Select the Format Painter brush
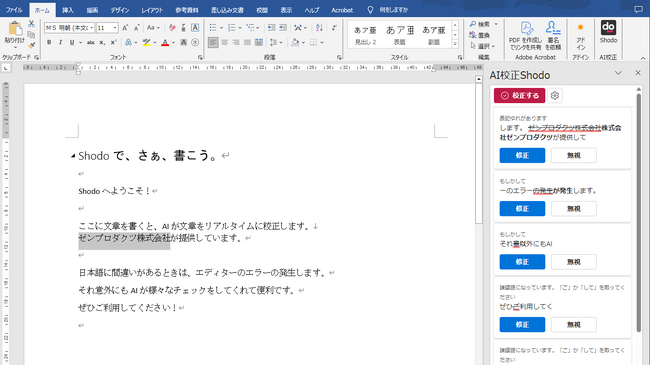650x366 pixels. 32,45
